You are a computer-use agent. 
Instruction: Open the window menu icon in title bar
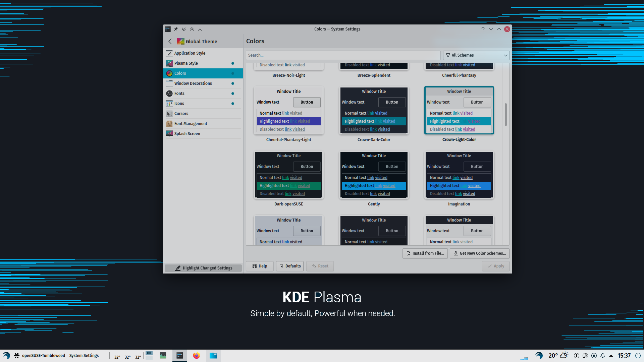(x=168, y=29)
